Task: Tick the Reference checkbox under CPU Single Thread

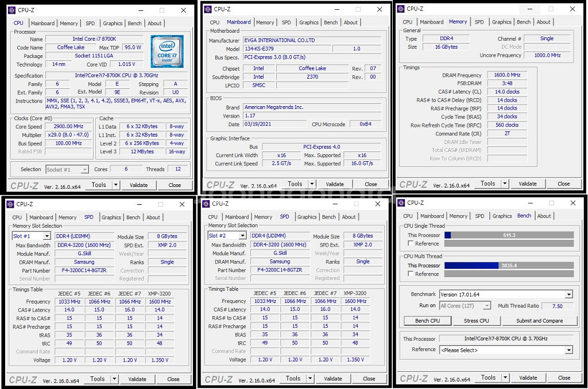Action: click(411, 244)
